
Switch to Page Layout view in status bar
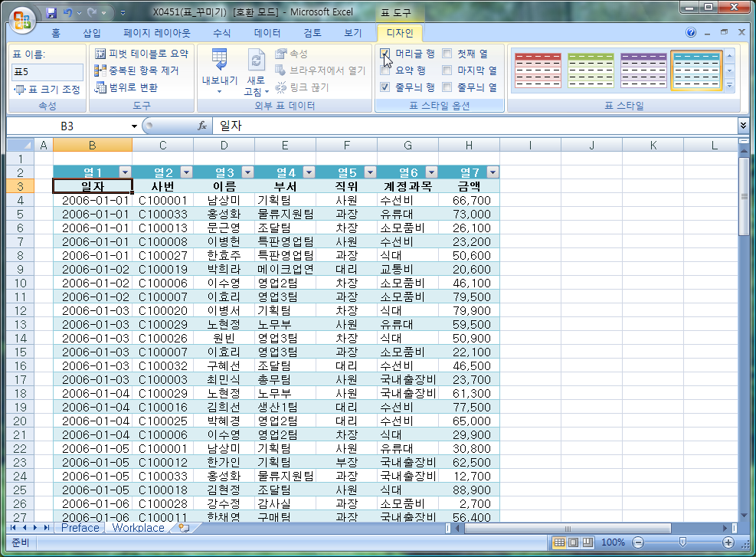pyautogui.click(x=573, y=542)
